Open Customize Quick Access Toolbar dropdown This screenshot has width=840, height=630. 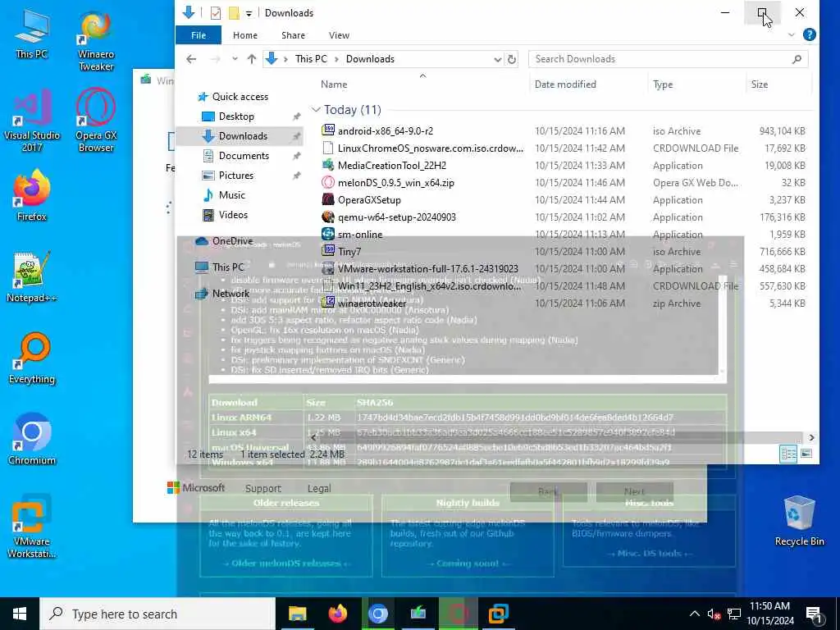point(249,13)
